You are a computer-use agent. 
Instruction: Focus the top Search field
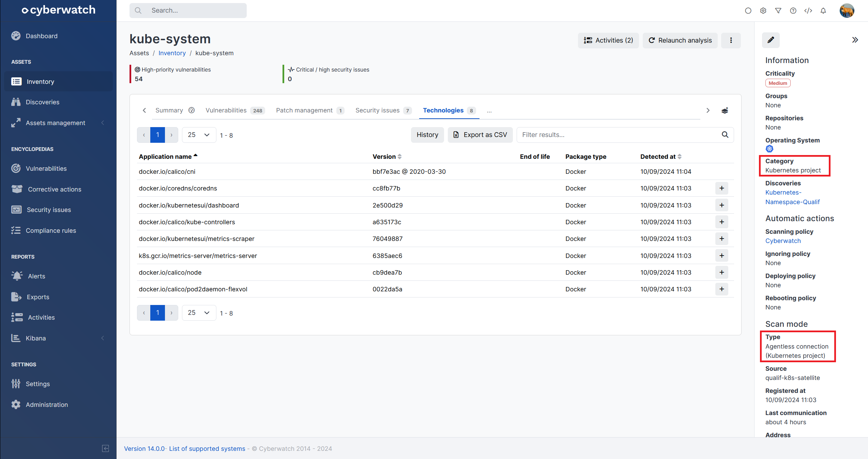tap(188, 11)
